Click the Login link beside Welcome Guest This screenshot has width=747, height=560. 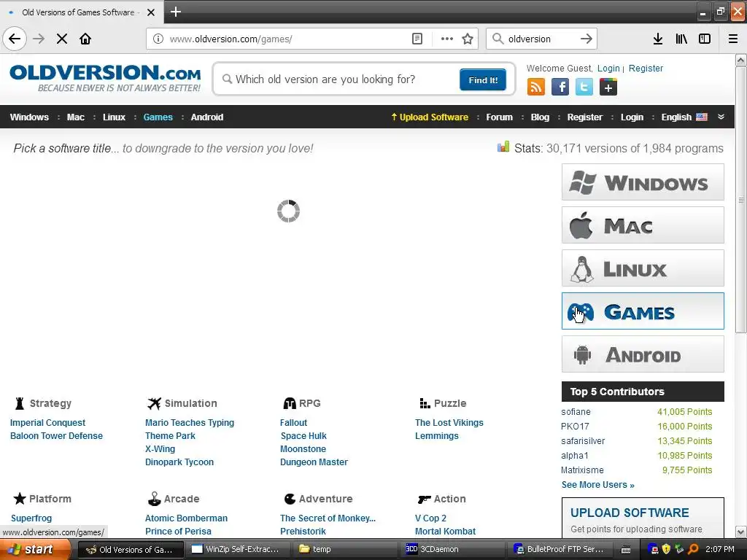(x=608, y=68)
